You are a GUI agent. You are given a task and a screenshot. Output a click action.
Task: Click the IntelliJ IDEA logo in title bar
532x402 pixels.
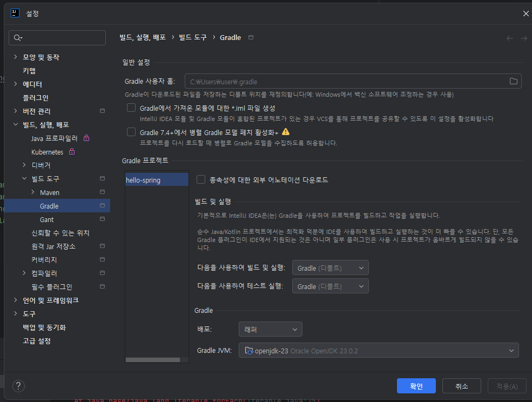coord(15,13)
